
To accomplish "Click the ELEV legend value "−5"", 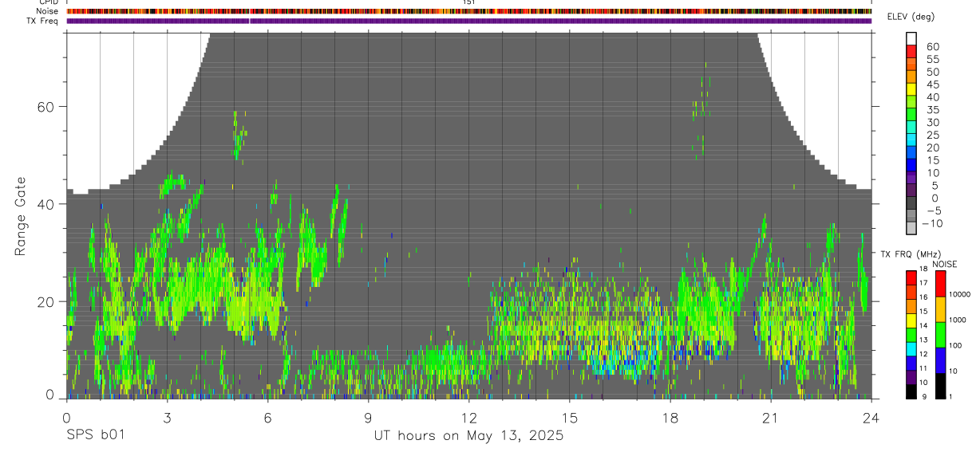I will (x=934, y=211).
